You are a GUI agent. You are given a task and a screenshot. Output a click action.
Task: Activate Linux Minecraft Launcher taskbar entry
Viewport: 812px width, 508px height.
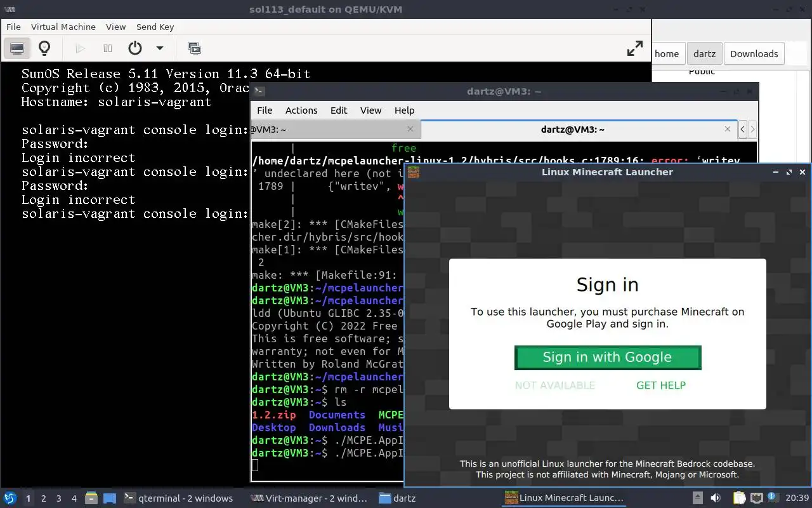click(565, 498)
